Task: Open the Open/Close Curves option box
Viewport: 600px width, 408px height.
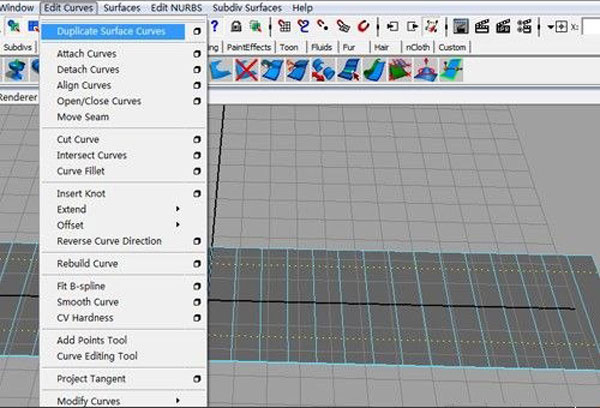Action: [x=197, y=101]
